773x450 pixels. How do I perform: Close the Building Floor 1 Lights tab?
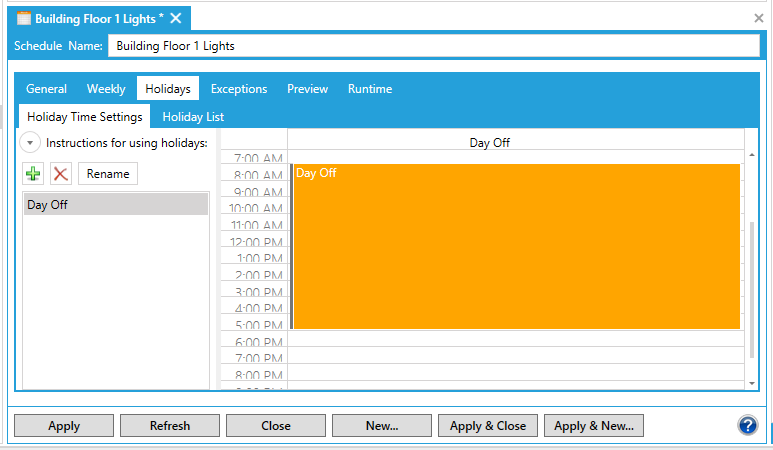click(x=176, y=19)
